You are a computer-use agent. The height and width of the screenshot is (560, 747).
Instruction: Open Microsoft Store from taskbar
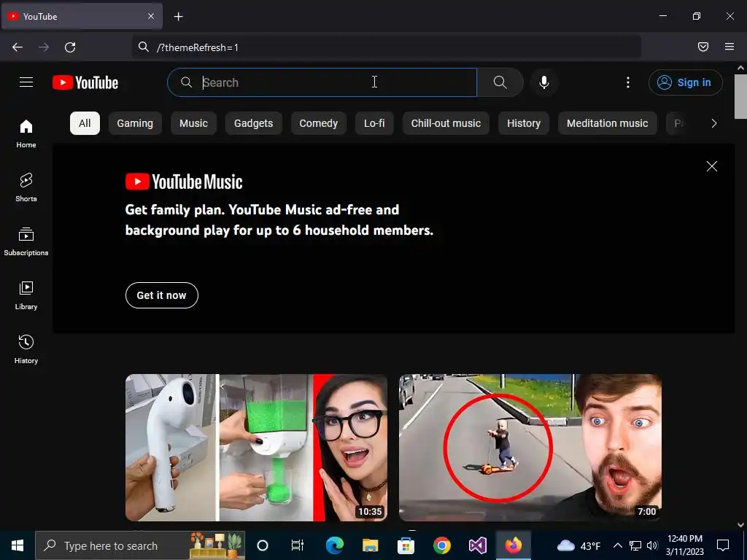[x=406, y=545]
